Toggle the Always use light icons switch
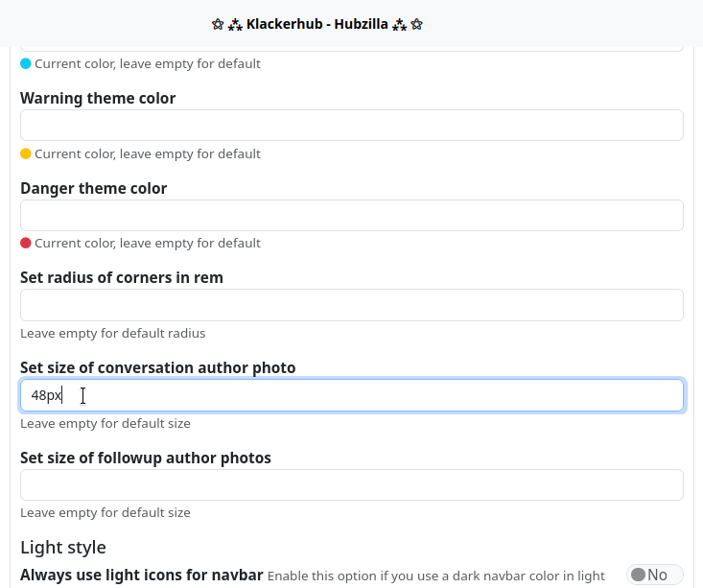 coord(654,575)
